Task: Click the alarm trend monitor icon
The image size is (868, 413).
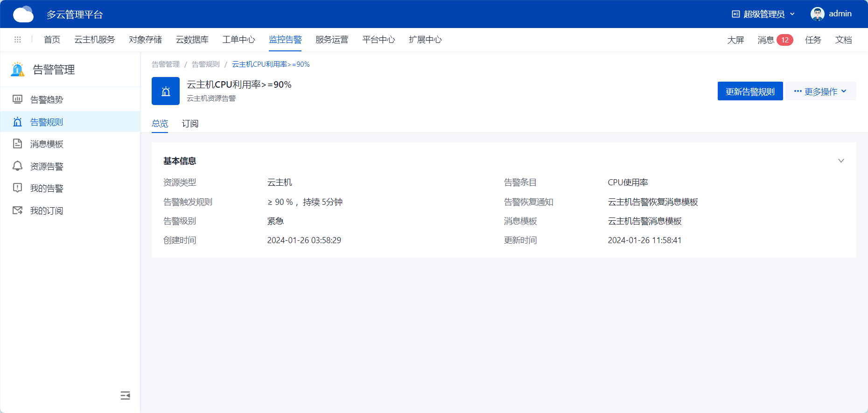Action: (x=17, y=99)
